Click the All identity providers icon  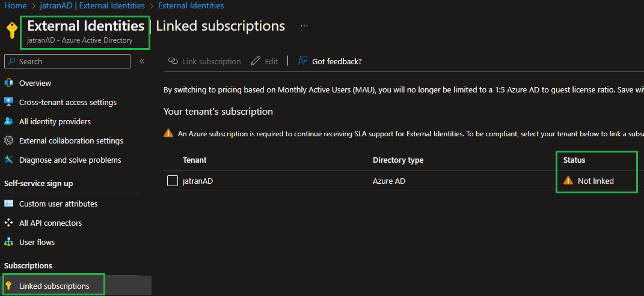tap(8, 121)
